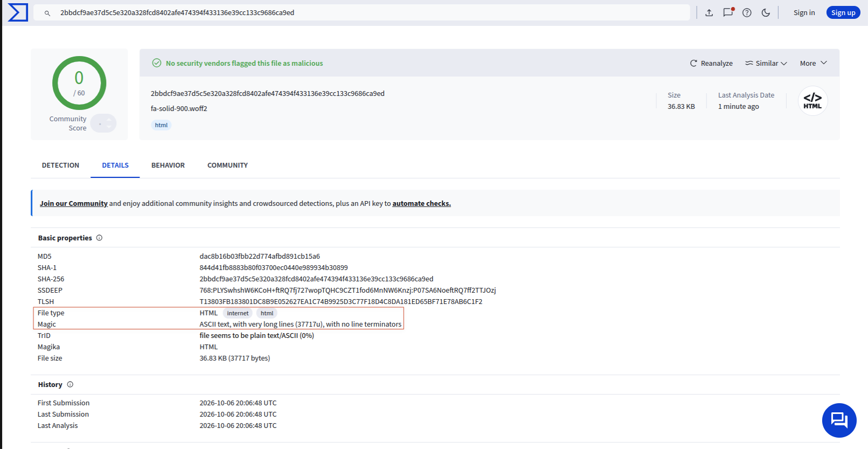This screenshot has width=868, height=449.
Task: Click the search magnifier icon
Action: [47, 13]
